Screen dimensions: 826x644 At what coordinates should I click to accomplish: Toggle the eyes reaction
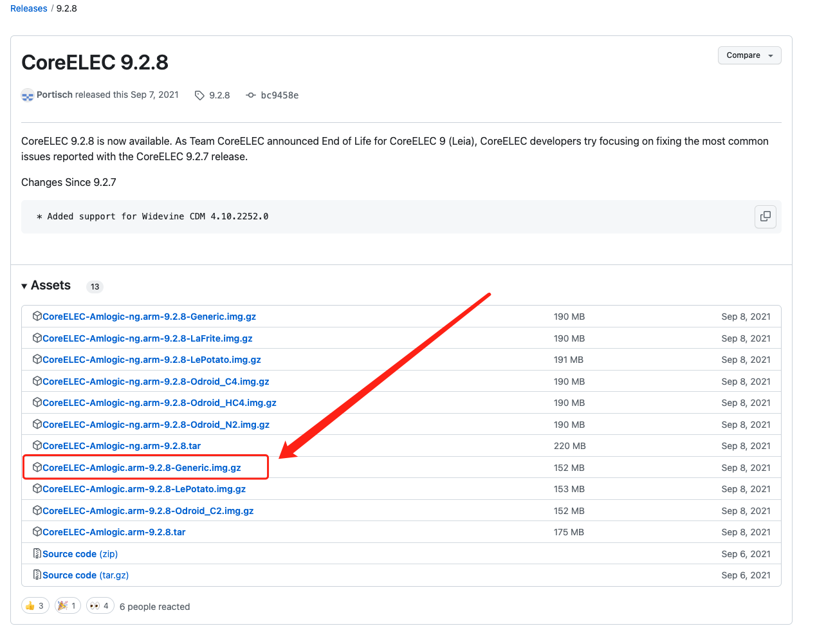(100, 605)
